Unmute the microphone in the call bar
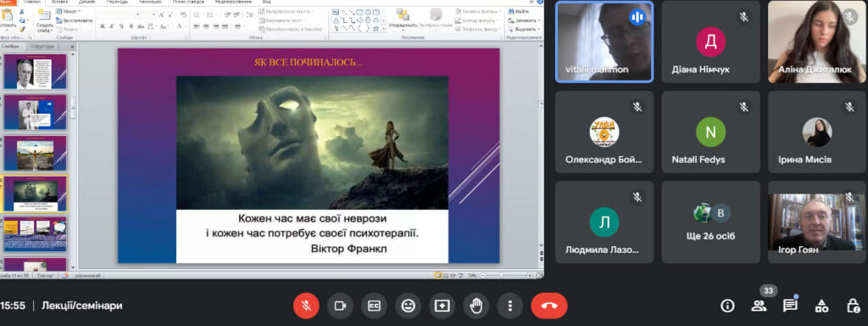The width and height of the screenshot is (868, 326). 306,306
